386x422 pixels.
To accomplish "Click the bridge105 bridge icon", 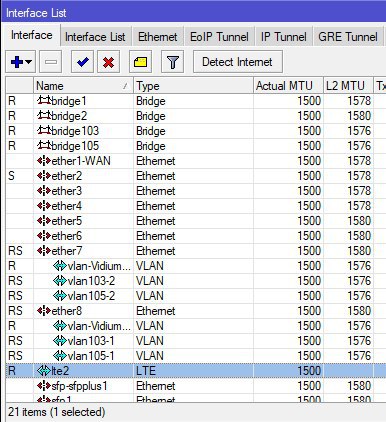I will point(44,145).
